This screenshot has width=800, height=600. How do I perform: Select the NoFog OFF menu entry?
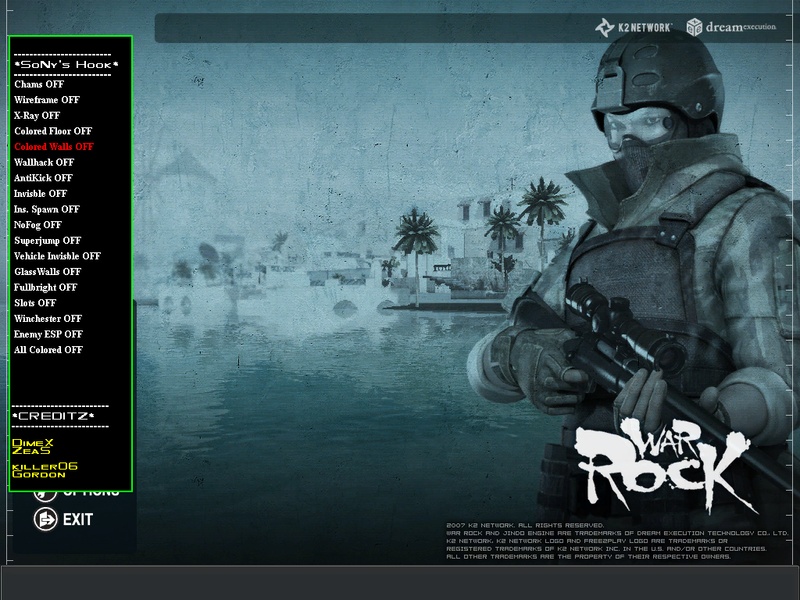point(38,225)
